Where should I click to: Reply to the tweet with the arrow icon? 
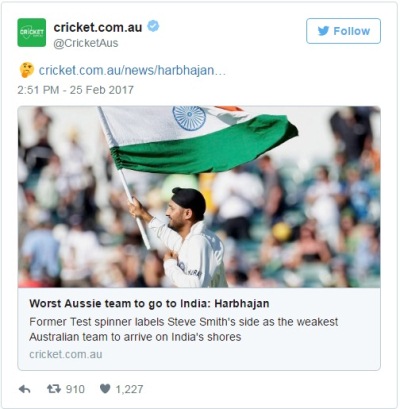click(25, 389)
